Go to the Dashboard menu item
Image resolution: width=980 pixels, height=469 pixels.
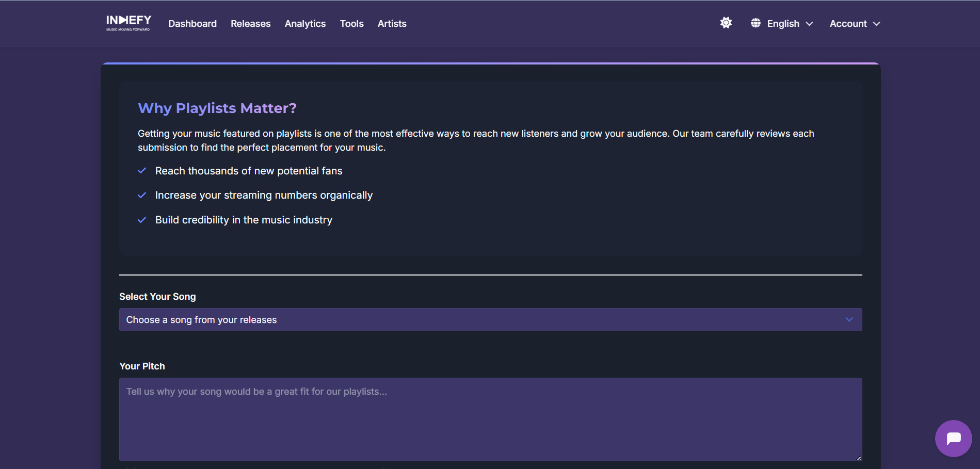(x=192, y=24)
